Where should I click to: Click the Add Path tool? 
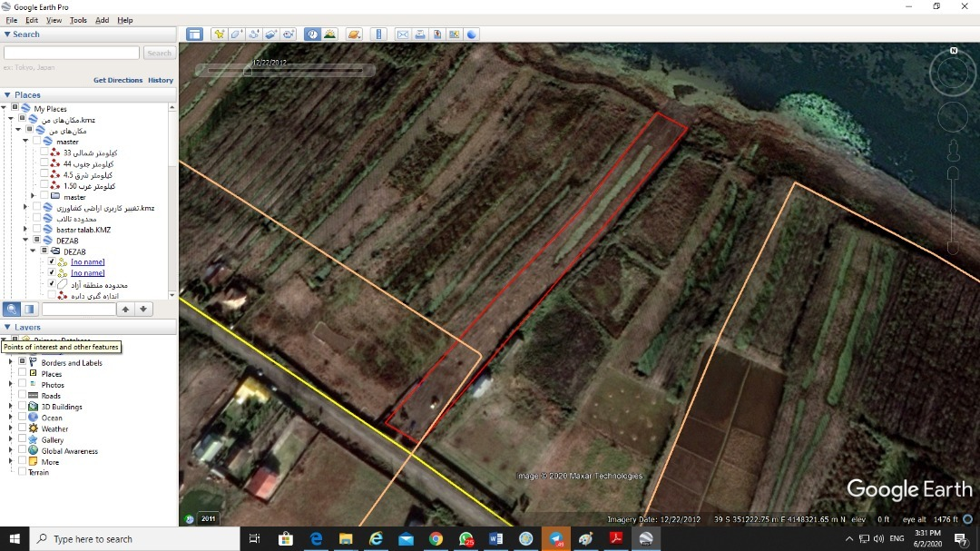point(253,34)
